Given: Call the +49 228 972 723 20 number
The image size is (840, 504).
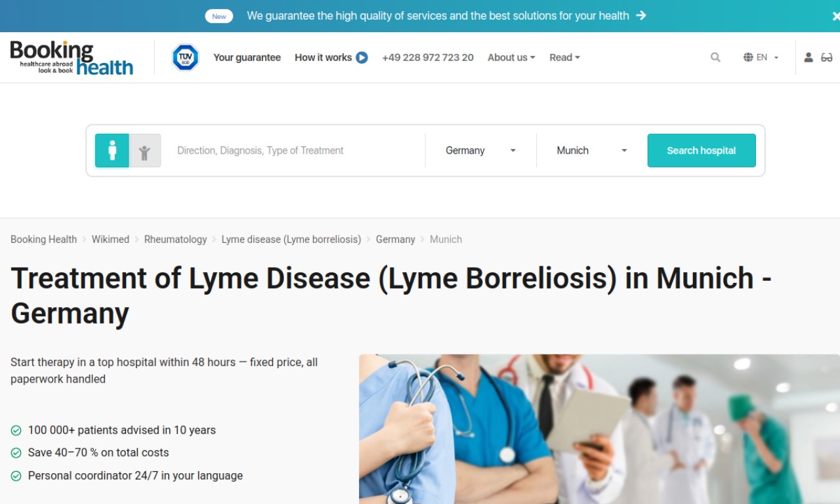Looking at the screenshot, I should (428, 58).
